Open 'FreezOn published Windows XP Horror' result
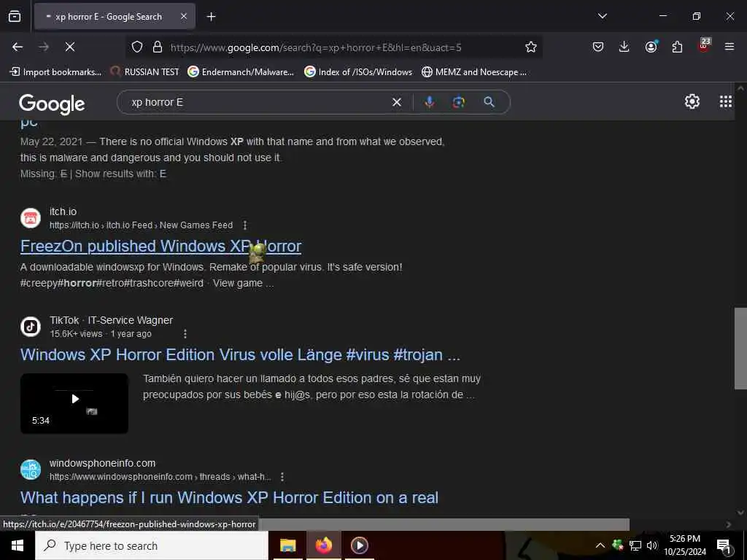 tap(160, 246)
